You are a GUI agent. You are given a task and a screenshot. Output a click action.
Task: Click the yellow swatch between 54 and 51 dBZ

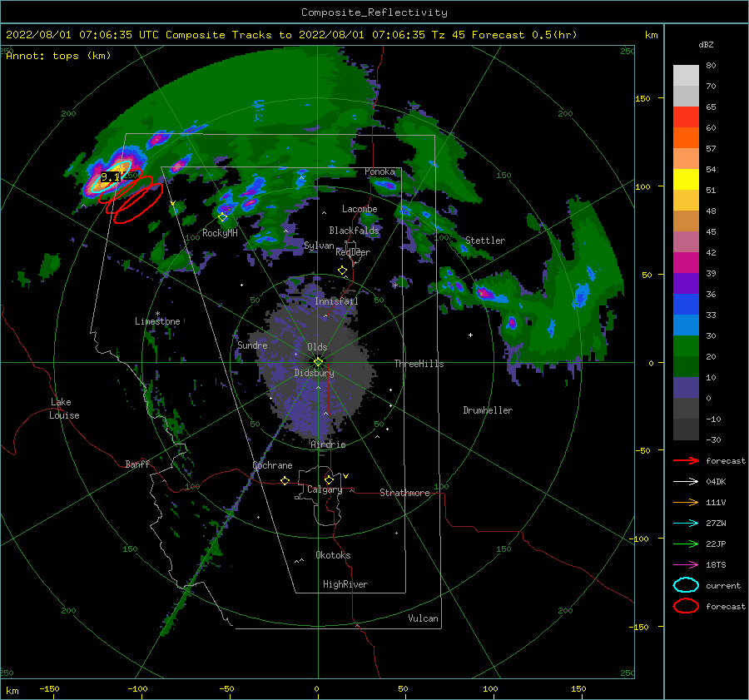[x=686, y=180]
